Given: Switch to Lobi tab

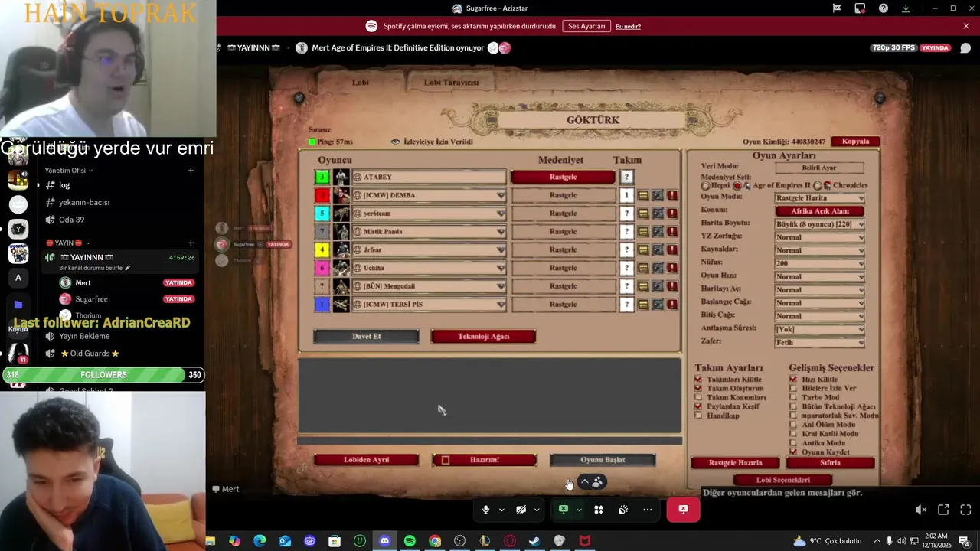Looking at the screenshot, I should tap(360, 83).
